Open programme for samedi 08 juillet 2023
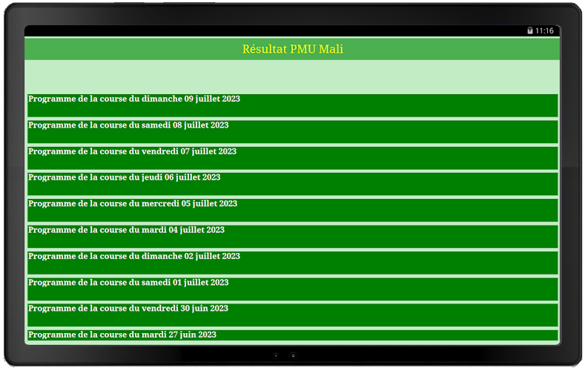The image size is (588, 371). tap(292, 131)
